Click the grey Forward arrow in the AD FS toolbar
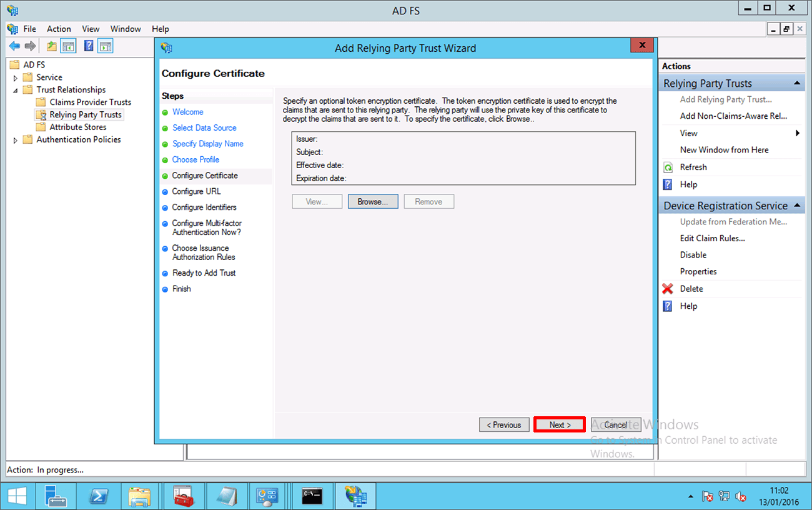 (x=29, y=46)
